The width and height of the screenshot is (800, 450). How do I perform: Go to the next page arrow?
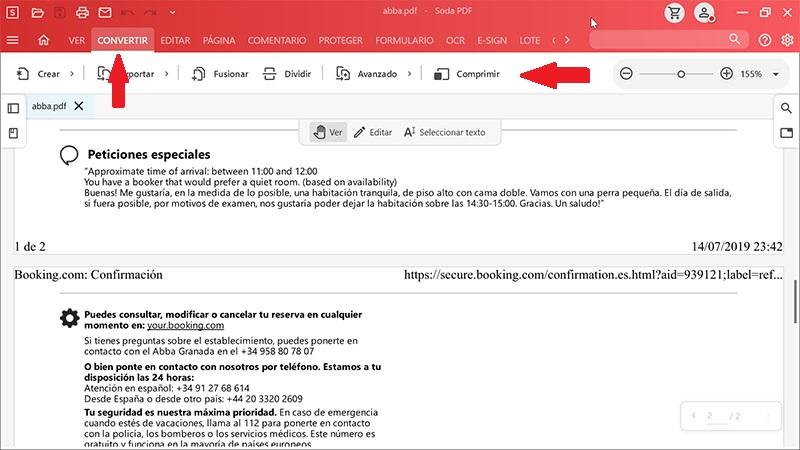coord(768,416)
